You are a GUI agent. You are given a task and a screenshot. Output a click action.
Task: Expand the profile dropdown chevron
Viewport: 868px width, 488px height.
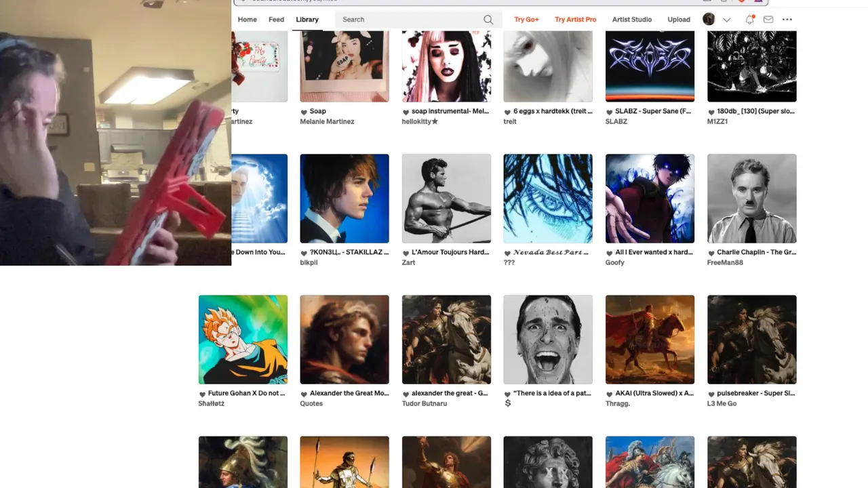[727, 20]
